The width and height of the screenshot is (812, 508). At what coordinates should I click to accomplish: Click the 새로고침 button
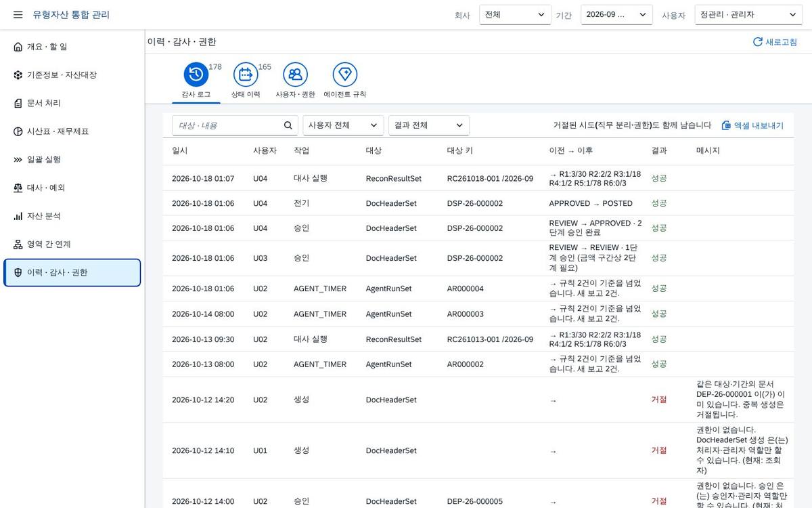click(x=775, y=42)
